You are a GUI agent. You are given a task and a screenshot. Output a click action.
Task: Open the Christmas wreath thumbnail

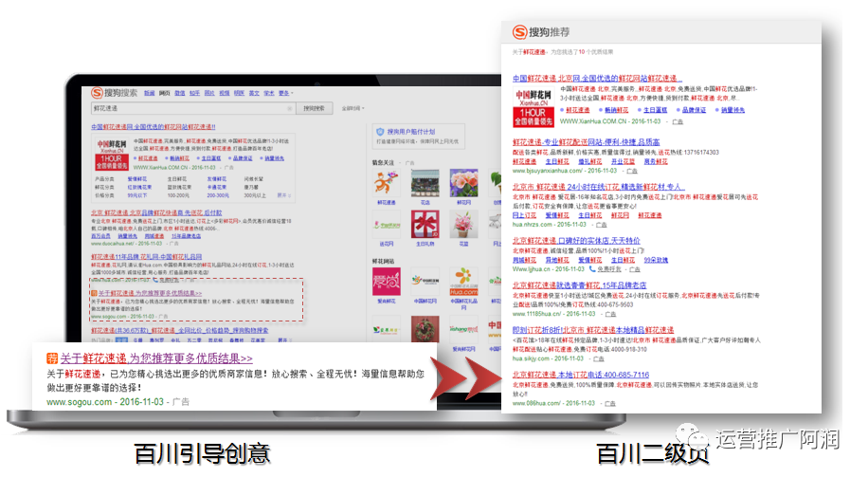point(425,329)
